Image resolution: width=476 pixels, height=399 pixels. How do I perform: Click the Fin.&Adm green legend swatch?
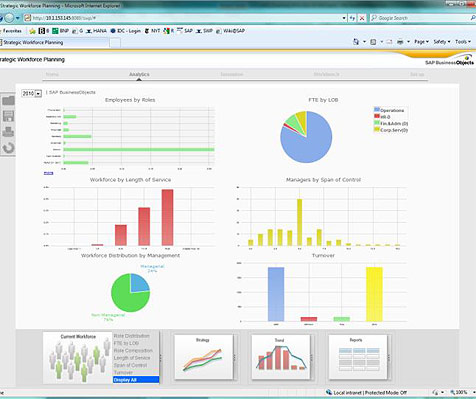[x=377, y=123]
